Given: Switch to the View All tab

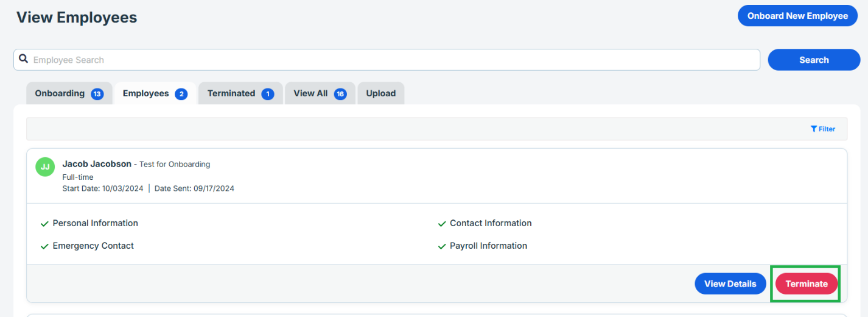Looking at the screenshot, I should [x=310, y=93].
